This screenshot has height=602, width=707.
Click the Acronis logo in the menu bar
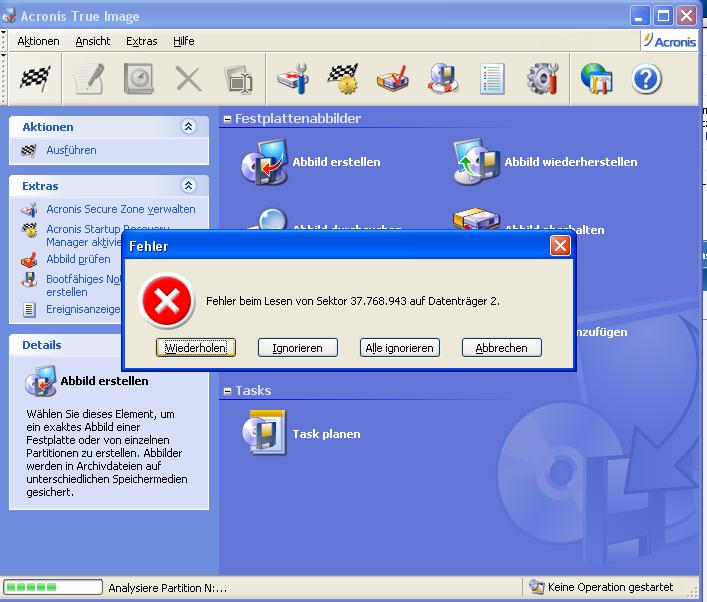tap(670, 41)
